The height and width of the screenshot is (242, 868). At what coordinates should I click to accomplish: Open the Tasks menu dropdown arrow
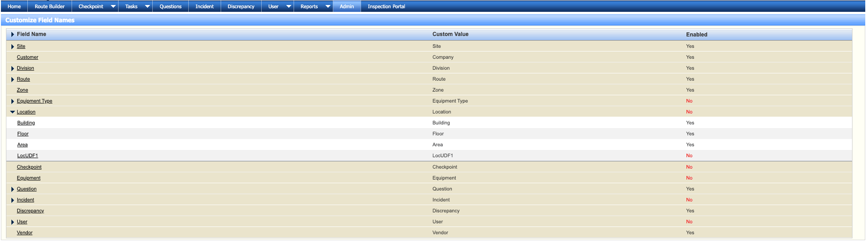point(147,6)
